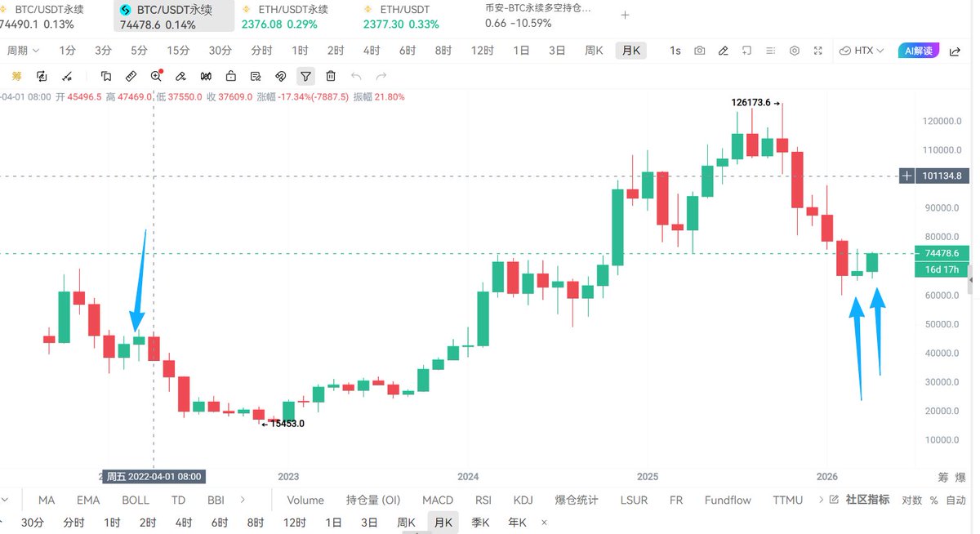980x534 pixels.
Task: Close bottom period bar with the x
Action: click(x=545, y=523)
